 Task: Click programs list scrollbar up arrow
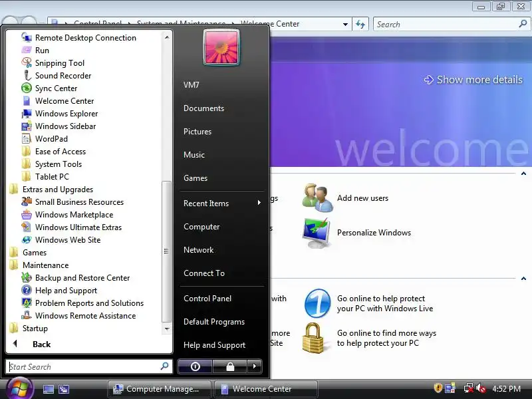click(x=167, y=37)
